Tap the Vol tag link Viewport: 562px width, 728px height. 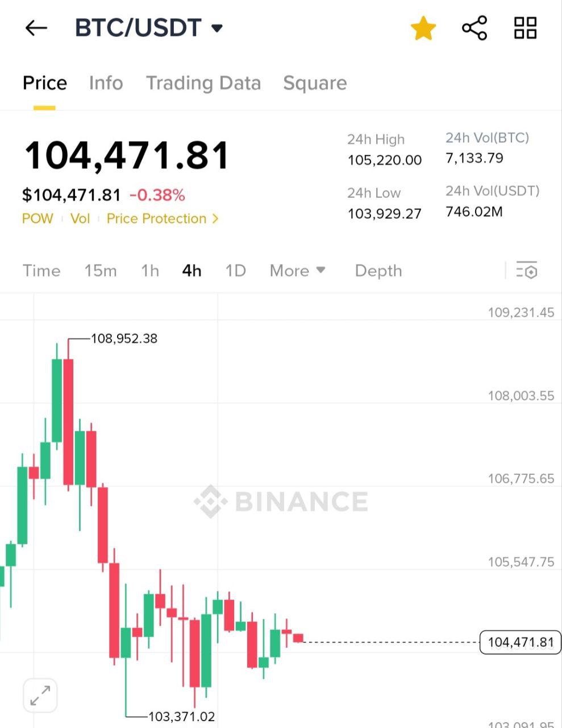point(80,218)
